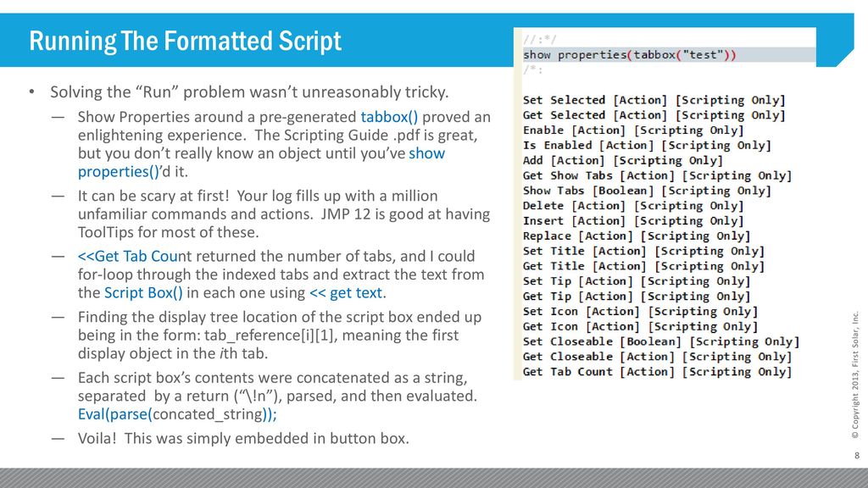
Task: Click the slide number 8
Action: tap(857, 455)
